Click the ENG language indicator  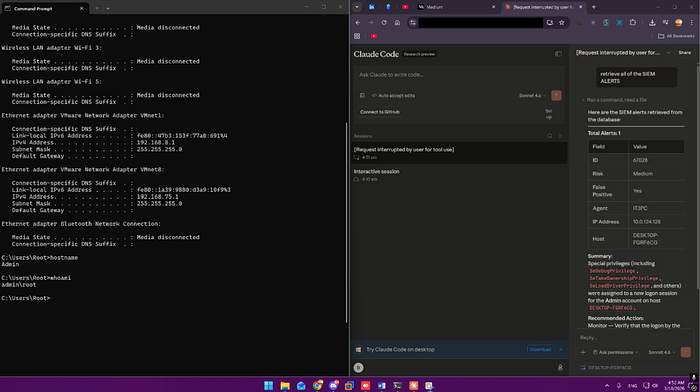click(633, 385)
